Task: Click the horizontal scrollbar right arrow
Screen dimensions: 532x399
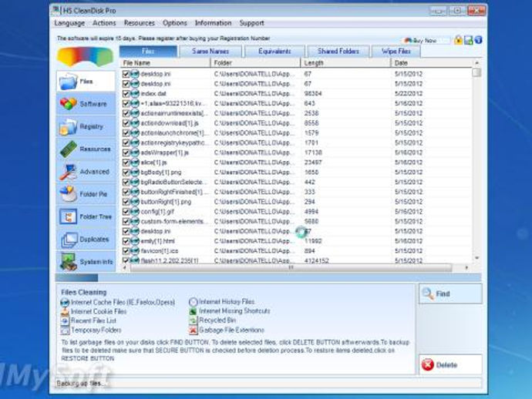Action: tap(466, 268)
